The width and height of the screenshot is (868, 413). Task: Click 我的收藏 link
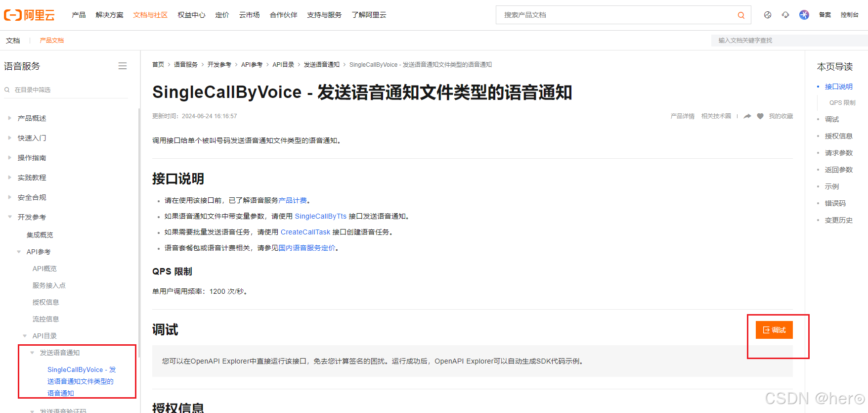(781, 116)
